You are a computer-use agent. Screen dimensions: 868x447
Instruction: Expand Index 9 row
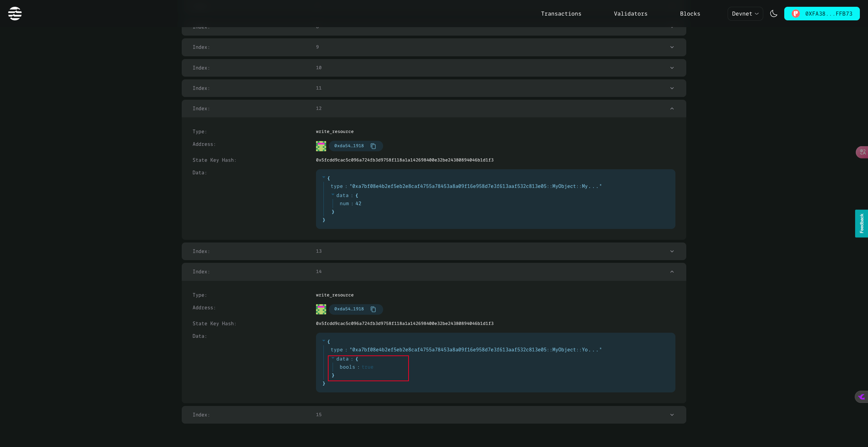point(434,47)
